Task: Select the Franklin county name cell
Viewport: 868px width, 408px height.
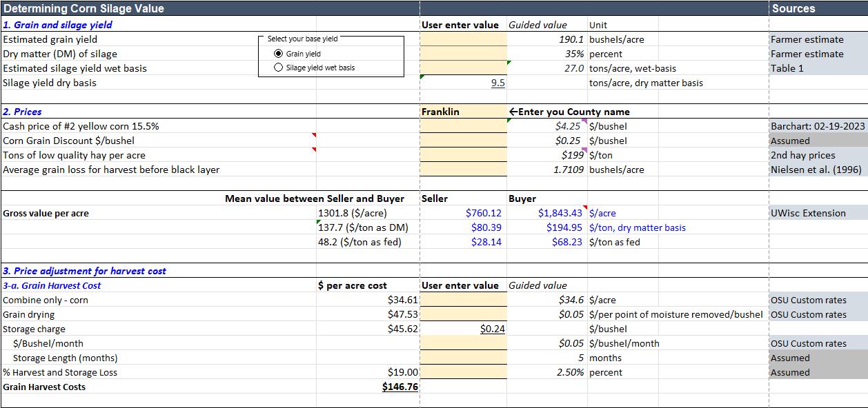Action: tap(464, 112)
